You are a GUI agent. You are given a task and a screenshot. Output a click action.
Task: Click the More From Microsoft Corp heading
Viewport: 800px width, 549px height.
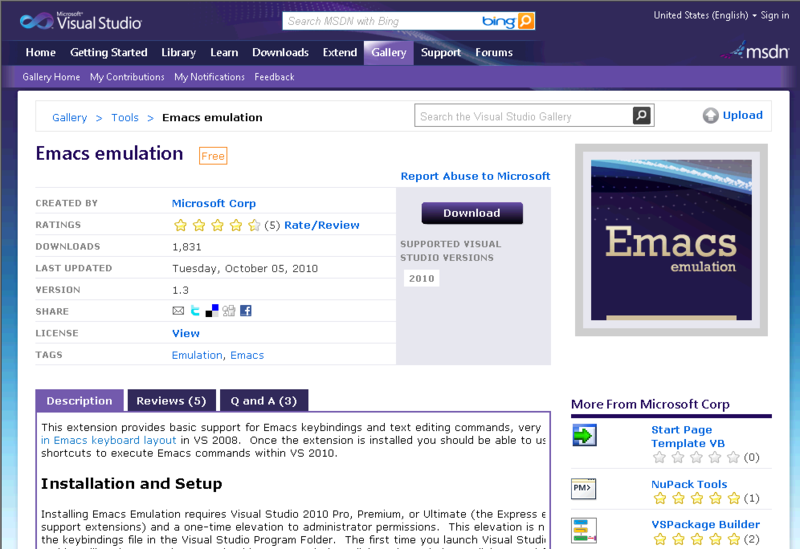[x=650, y=404]
